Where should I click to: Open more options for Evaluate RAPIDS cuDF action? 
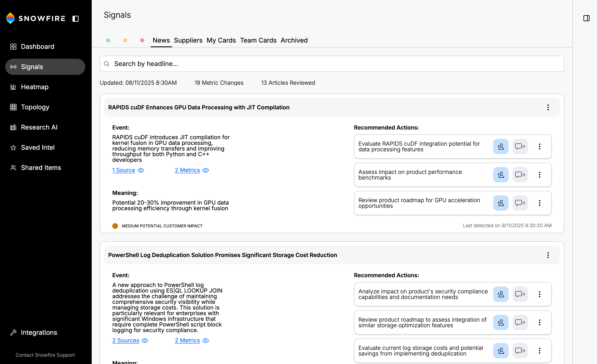pos(540,146)
